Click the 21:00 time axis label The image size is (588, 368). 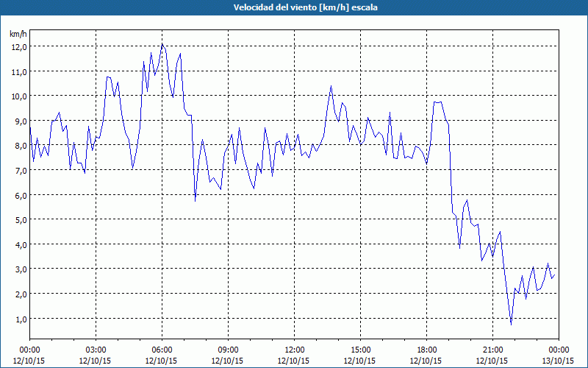pos(492,350)
